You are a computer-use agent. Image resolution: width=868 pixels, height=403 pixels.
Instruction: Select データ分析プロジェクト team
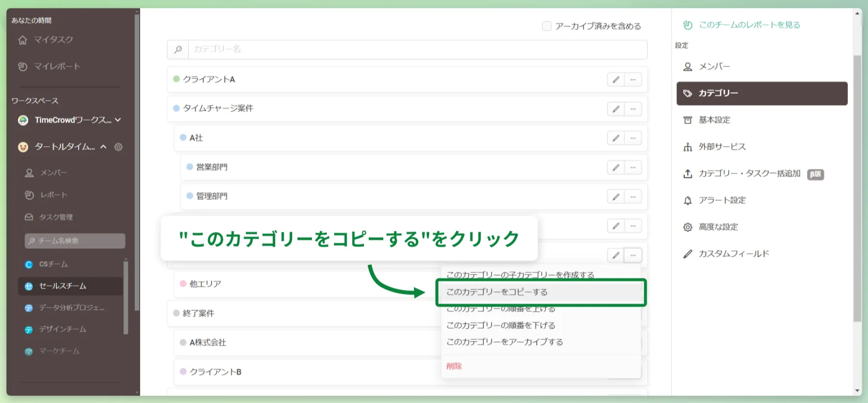point(70,308)
